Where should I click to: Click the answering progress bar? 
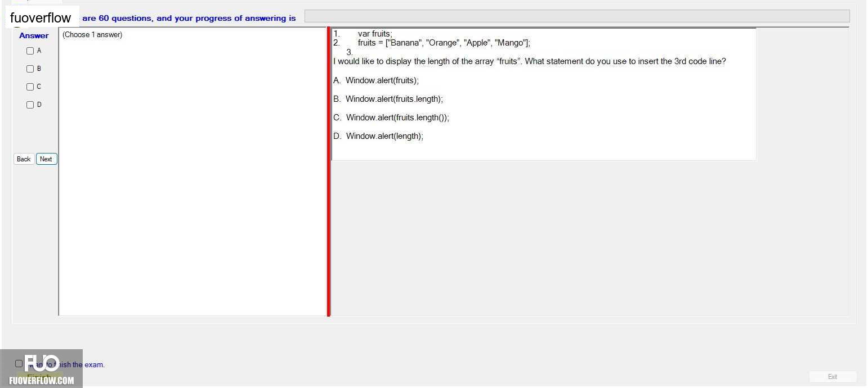click(x=577, y=16)
